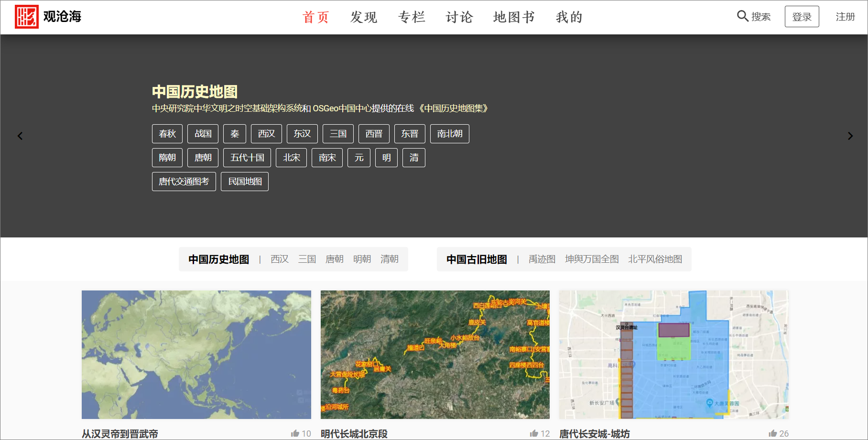The width and height of the screenshot is (868, 440).
Task: Open the 唐代交通图考 button
Action: click(184, 182)
